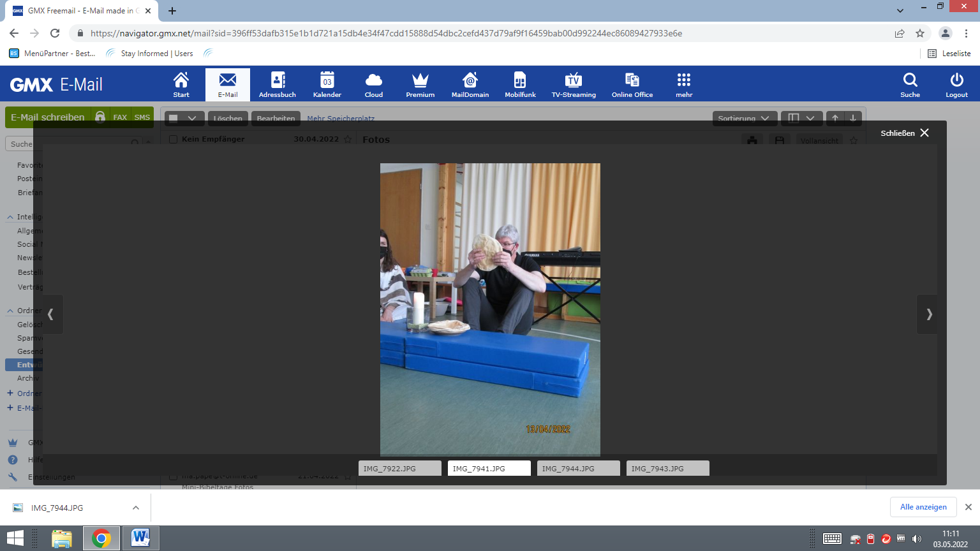The image size is (980, 551).
Task: Select the IMG_7922.JPG tab
Action: coord(400,468)
